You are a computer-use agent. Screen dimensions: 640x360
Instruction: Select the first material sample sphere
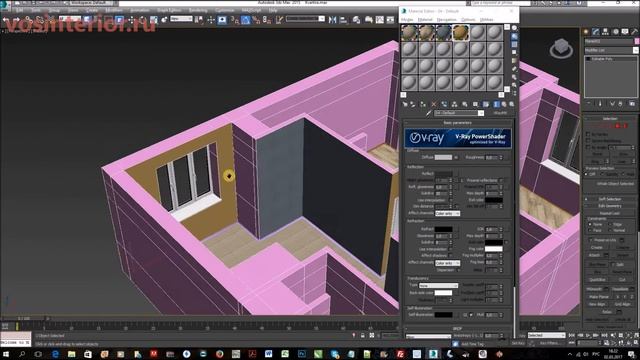click(x=409, y=33)
